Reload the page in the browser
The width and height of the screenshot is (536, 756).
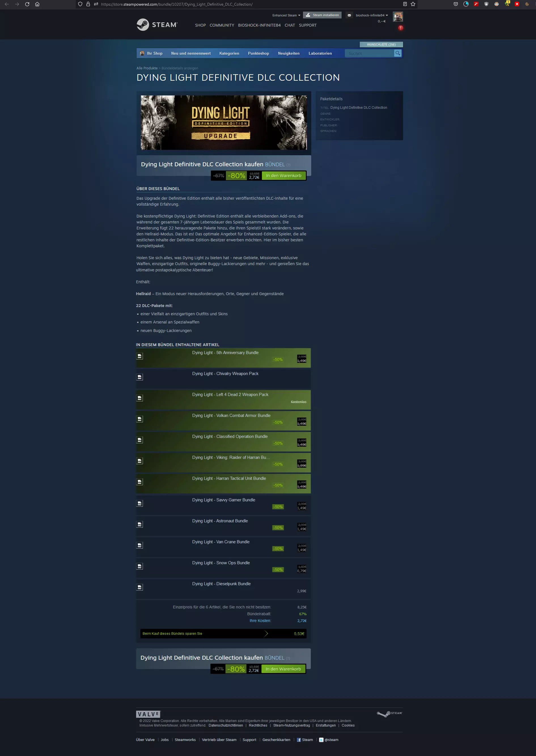tap(27, 4)
